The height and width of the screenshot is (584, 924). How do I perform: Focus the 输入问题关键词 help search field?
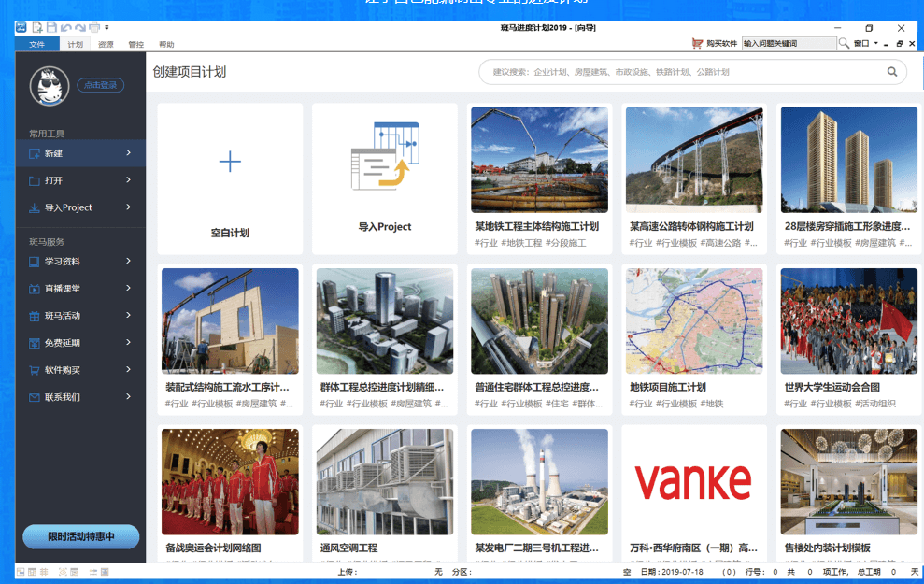point(789,43)
